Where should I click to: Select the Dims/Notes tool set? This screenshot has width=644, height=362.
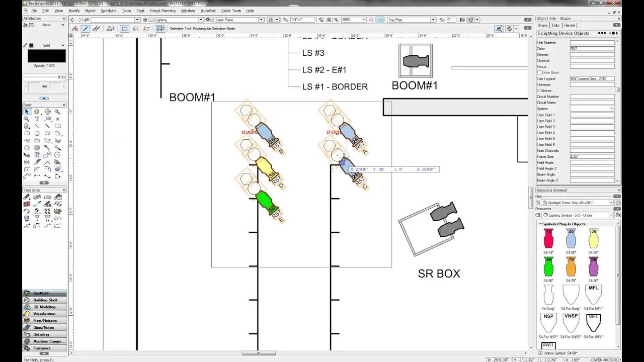(45, 327)
